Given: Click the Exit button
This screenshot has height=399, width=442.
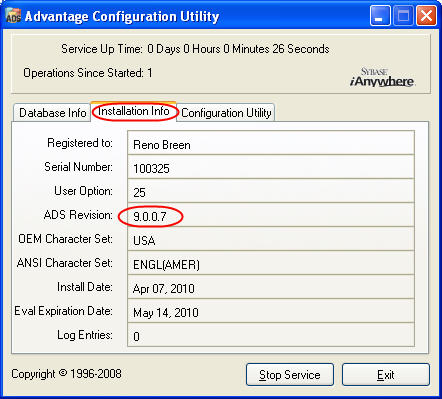Looking at the screenshot, I should click(x=386, y=375).
